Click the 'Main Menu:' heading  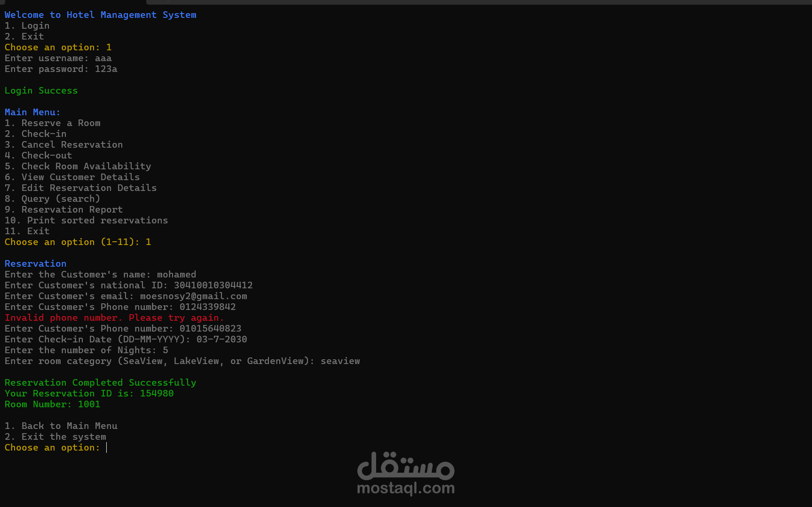tap(32, 112)
